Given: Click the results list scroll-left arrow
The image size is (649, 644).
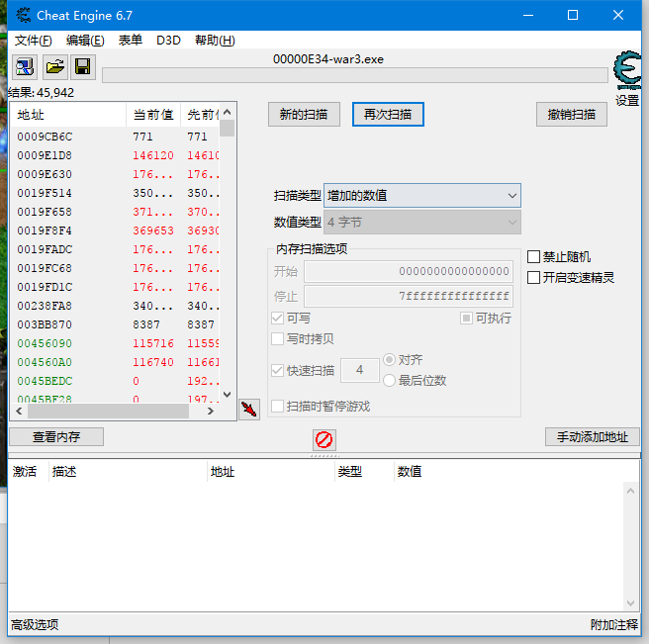Looking at the screenshot, I should point(19,411).
